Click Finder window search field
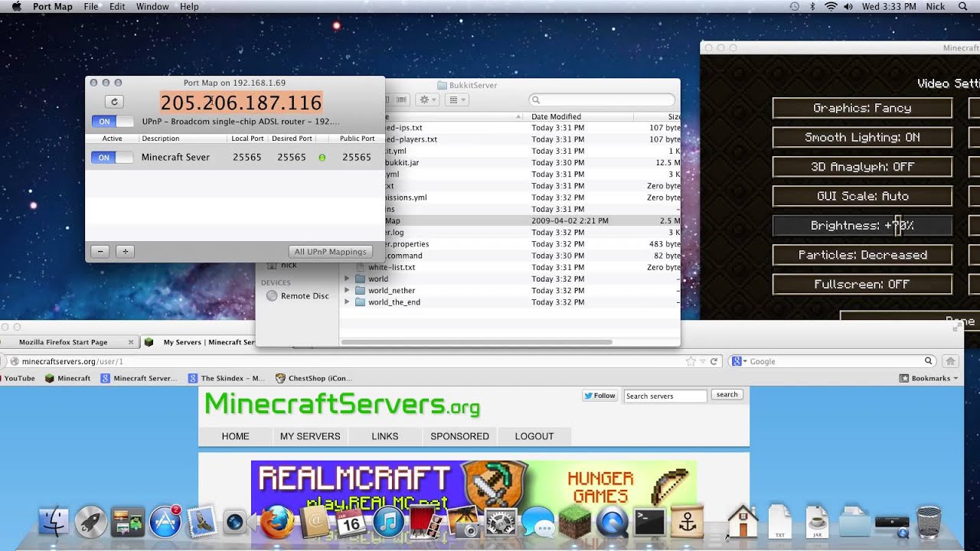Image resolution: width=980 pixels, height=551 pixels. point(602,99)
